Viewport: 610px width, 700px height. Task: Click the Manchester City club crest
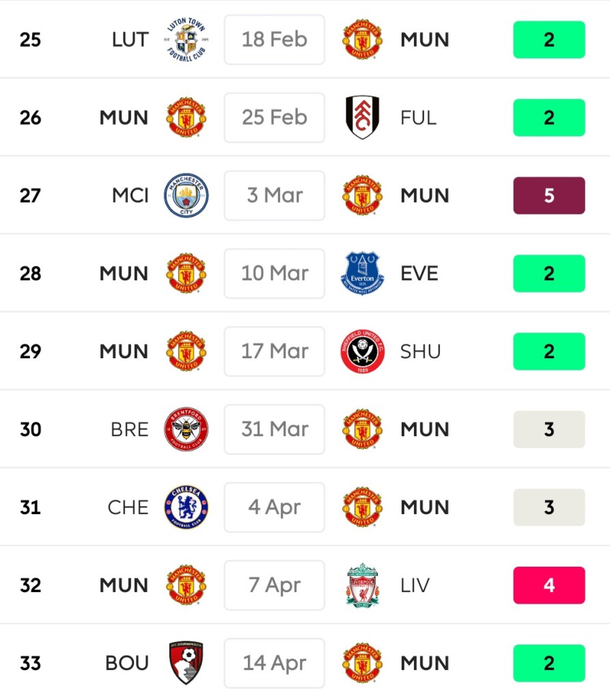186,196
